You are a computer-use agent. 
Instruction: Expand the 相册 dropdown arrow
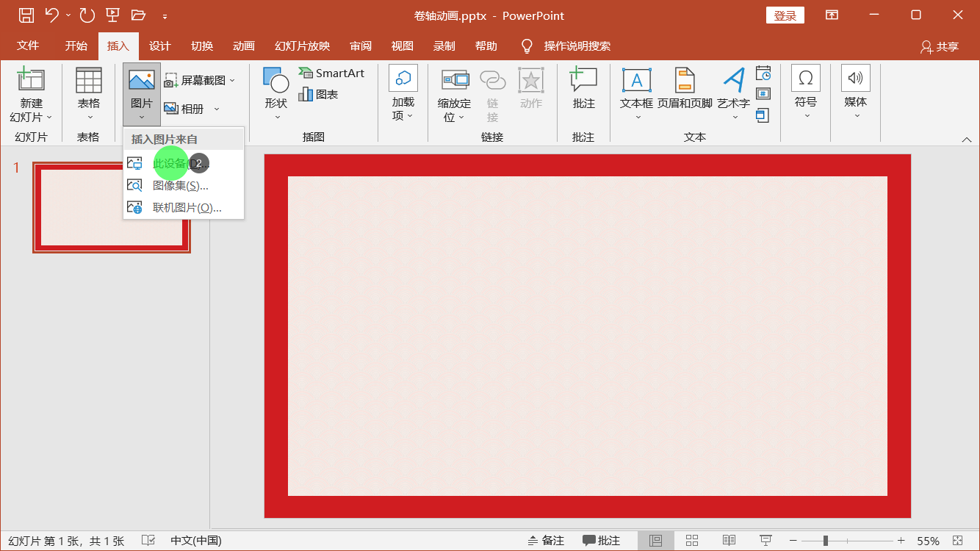tap(217, 109)
